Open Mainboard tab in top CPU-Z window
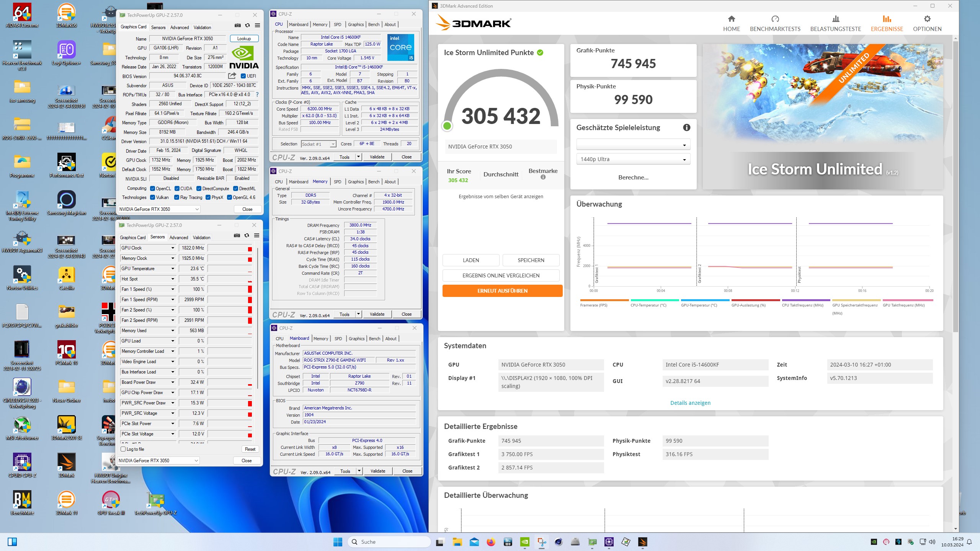Screen dimensions: 980x551 [298, 24]
